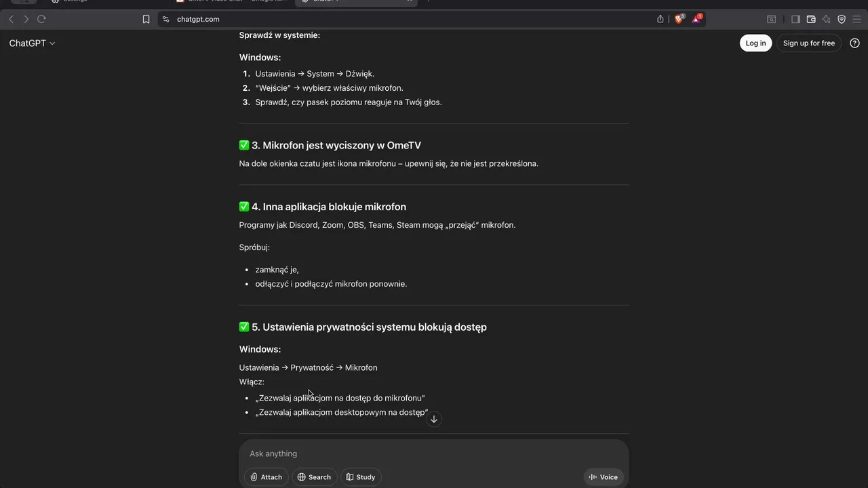Screen dimensions: 868x488
Task: Open ChatGPT help question mark
Action: click(x=854, y=43)
